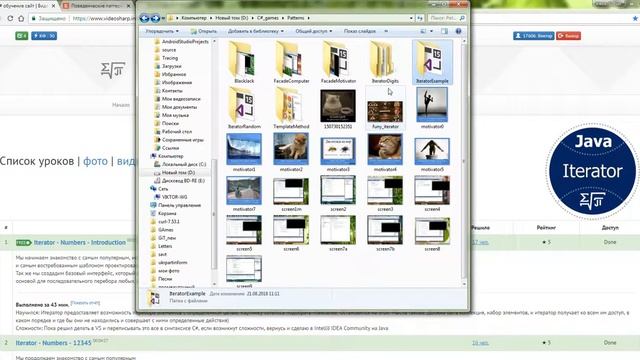The image size is (640, 360).
Task: Select the screen7a image file
Action: 338,233
